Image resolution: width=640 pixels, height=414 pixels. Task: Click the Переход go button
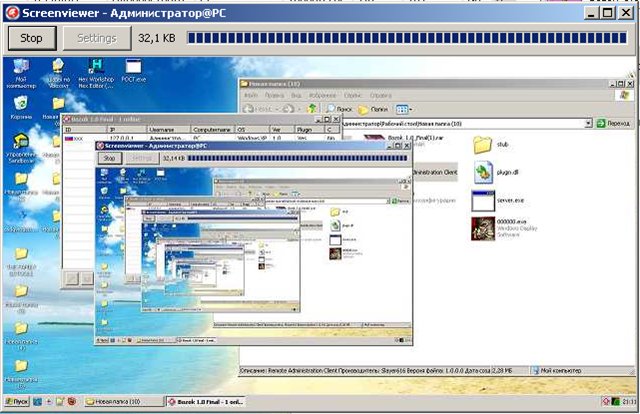pos(613,123)
